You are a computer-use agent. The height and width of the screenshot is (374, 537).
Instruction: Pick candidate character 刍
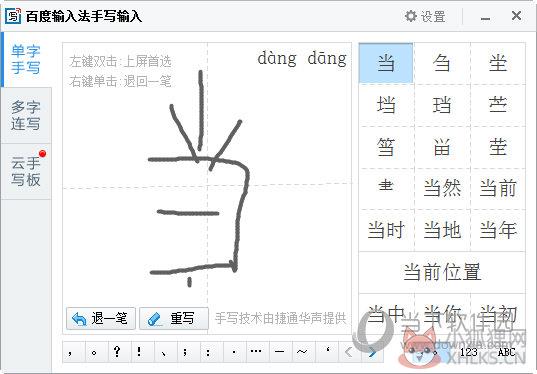(442, 63)
